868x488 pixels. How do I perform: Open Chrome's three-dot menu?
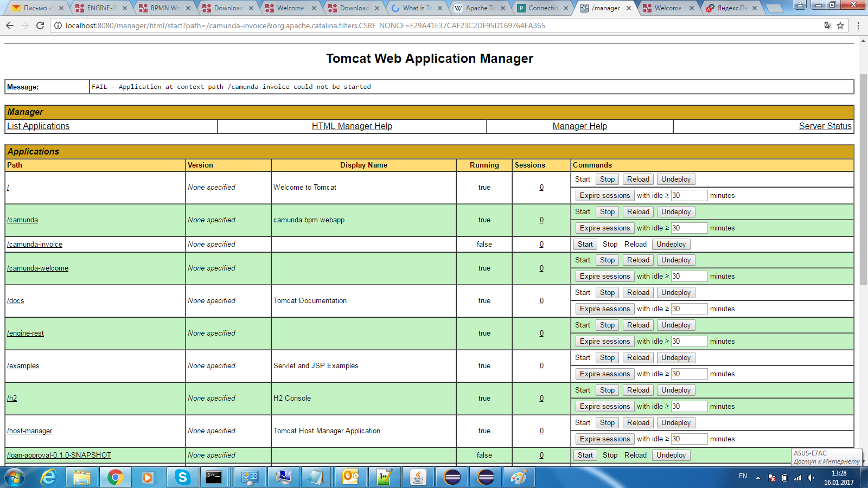coord(858,25)
